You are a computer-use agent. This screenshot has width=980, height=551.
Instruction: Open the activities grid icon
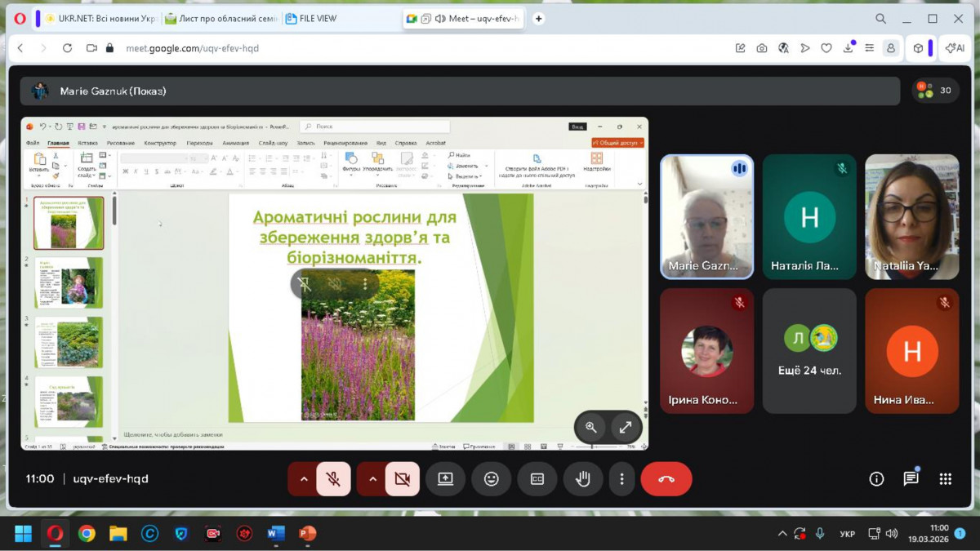[945, 479]
